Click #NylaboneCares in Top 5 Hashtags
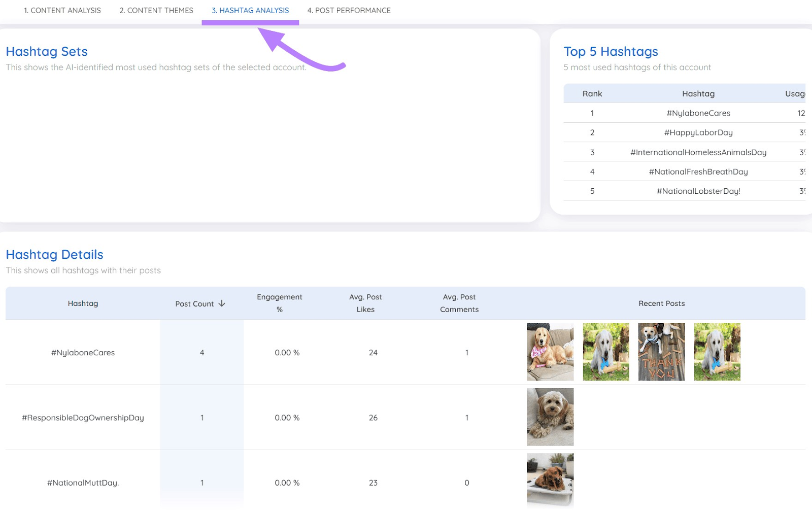This screenshot has height=510, width=812. [x=698, y=113]
